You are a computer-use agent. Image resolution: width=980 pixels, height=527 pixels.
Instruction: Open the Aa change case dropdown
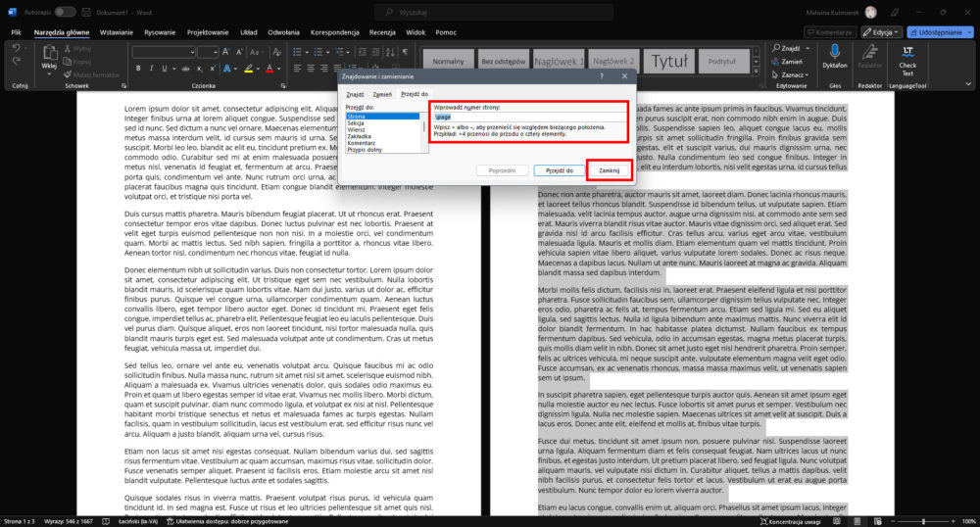pyautogui.click(x=255, y=52)
